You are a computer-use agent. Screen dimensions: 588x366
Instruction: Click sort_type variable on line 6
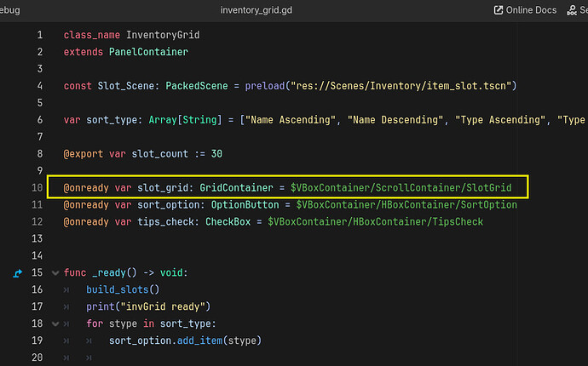click(112, 120)
